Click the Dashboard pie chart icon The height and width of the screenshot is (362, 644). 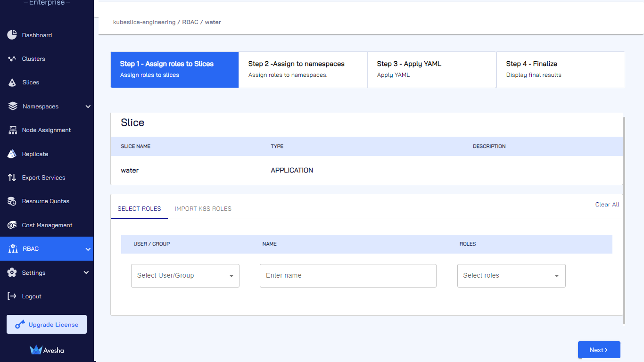12,35
